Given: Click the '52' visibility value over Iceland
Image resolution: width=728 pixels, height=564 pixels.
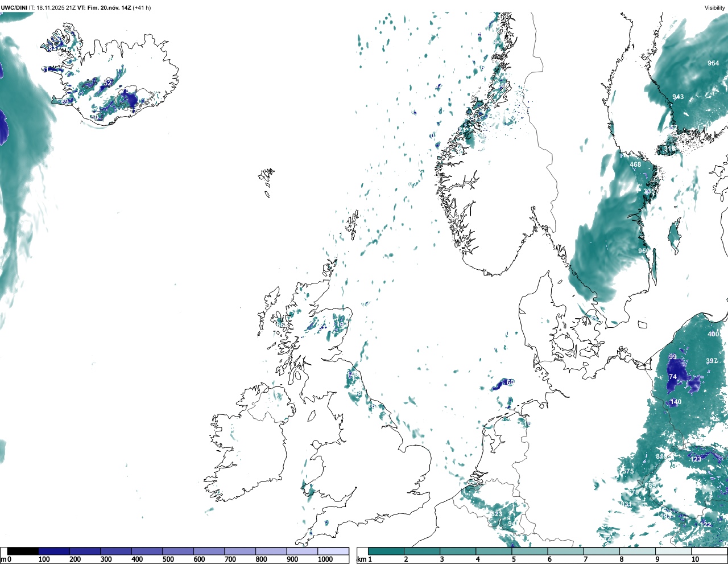Looking at the screenshot, I should pos(108,83).
